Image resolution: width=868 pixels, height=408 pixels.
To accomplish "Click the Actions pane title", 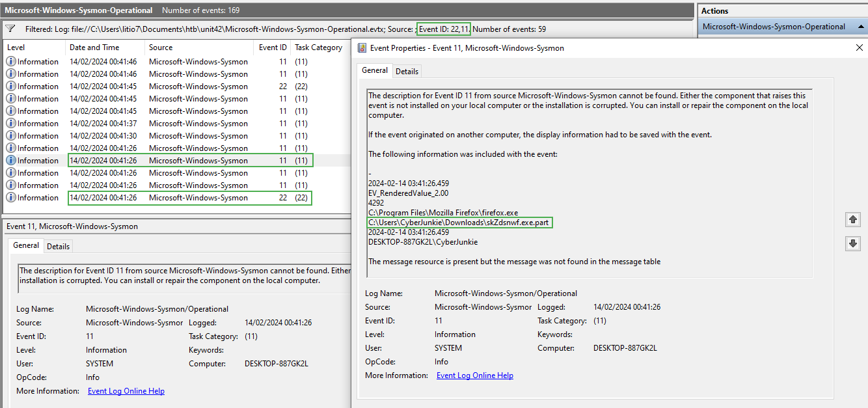I will (715, 11).
